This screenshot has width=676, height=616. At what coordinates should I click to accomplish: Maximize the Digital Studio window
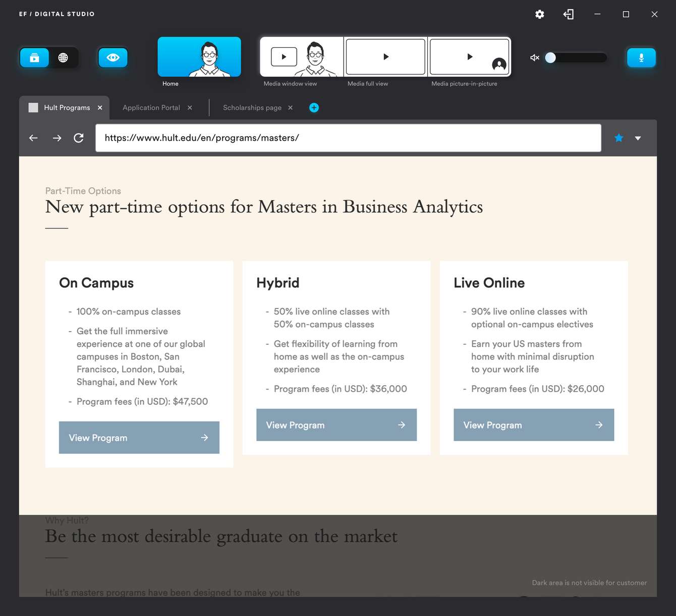coord(626,14)
